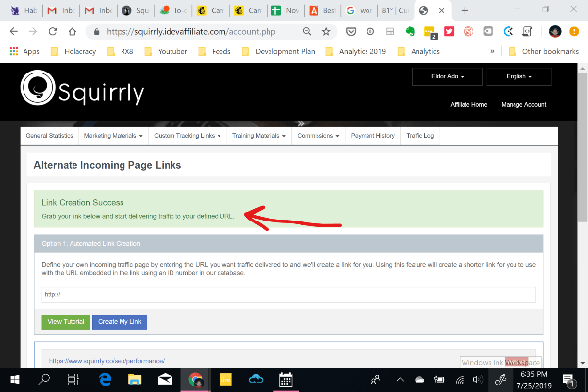Click the browser address bar
588x392 pixels.
191,32
